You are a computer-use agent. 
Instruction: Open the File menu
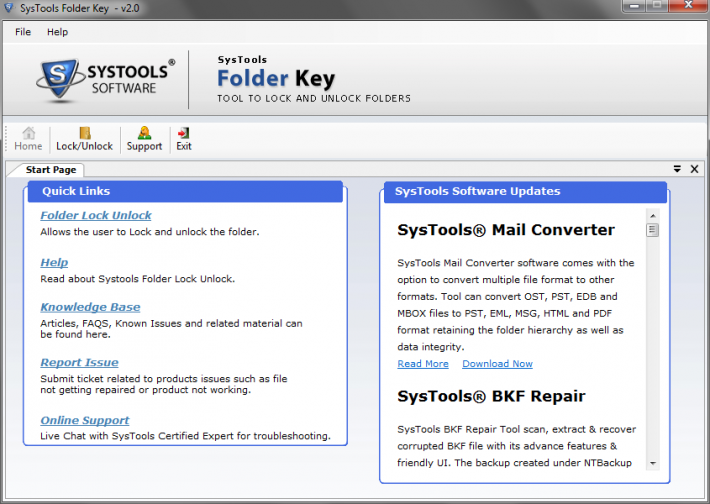coord(23,32)
